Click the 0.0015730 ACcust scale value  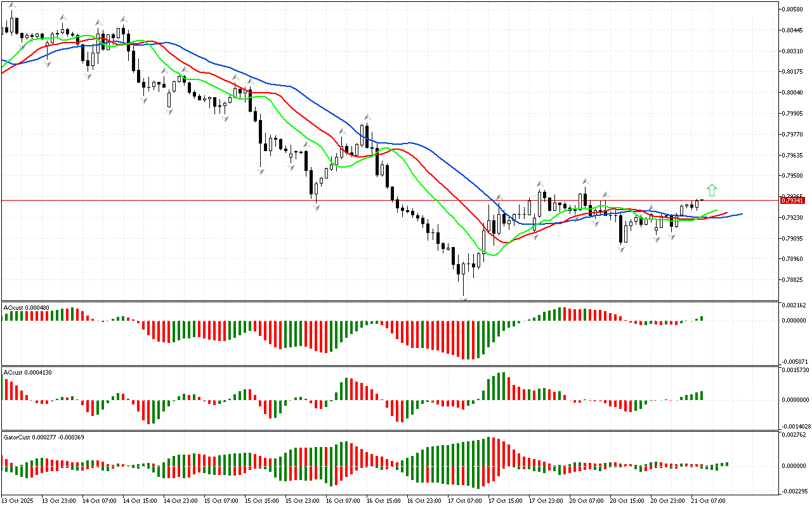796,370
